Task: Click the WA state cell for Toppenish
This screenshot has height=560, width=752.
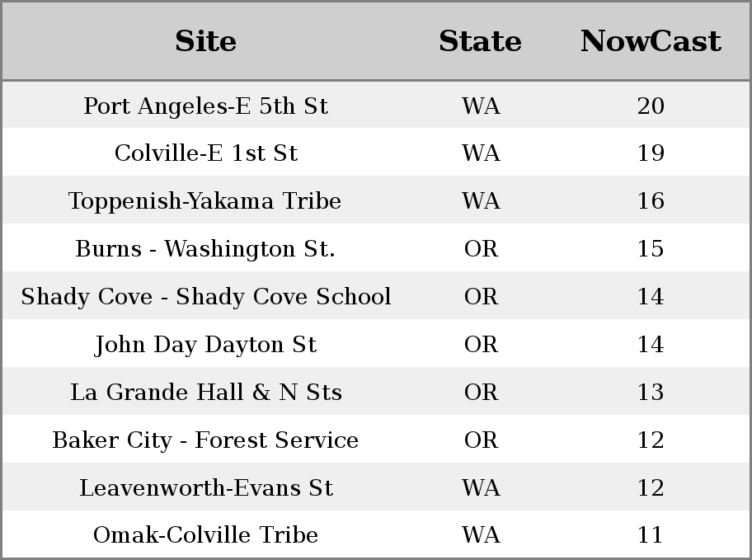Action: pos(481,200)
